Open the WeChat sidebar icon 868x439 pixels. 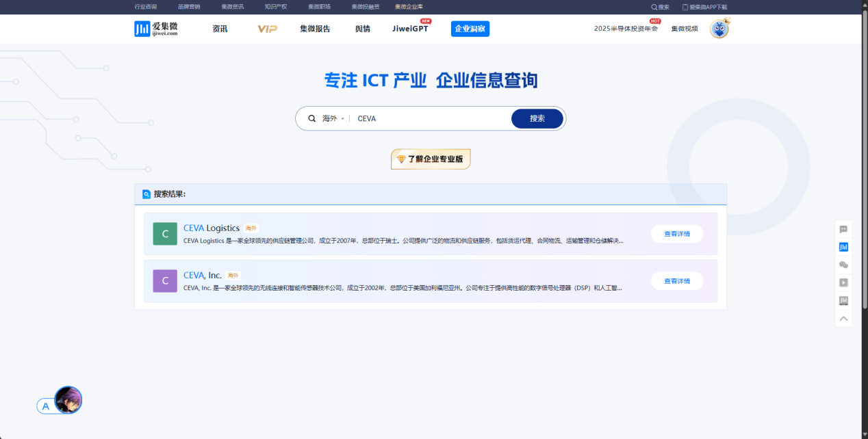[x=843, y=265]
